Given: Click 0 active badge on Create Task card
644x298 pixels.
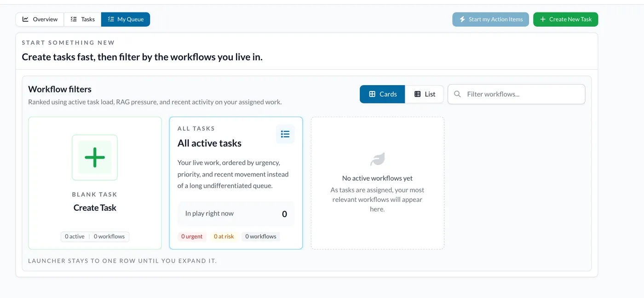Looking at the screenshot, I should tap(75, 236).
